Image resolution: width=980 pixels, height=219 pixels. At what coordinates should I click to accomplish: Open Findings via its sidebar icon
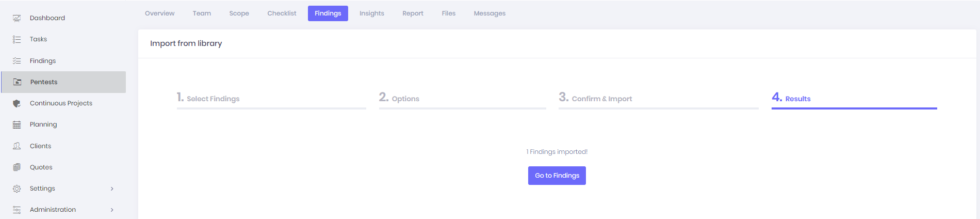(17, 61)
